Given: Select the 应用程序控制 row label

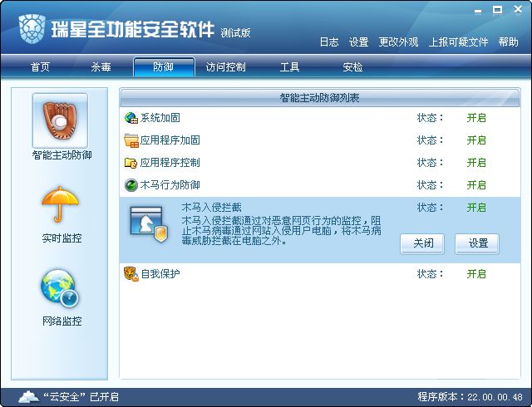Looking at the screenshot, I should point(170,163).
